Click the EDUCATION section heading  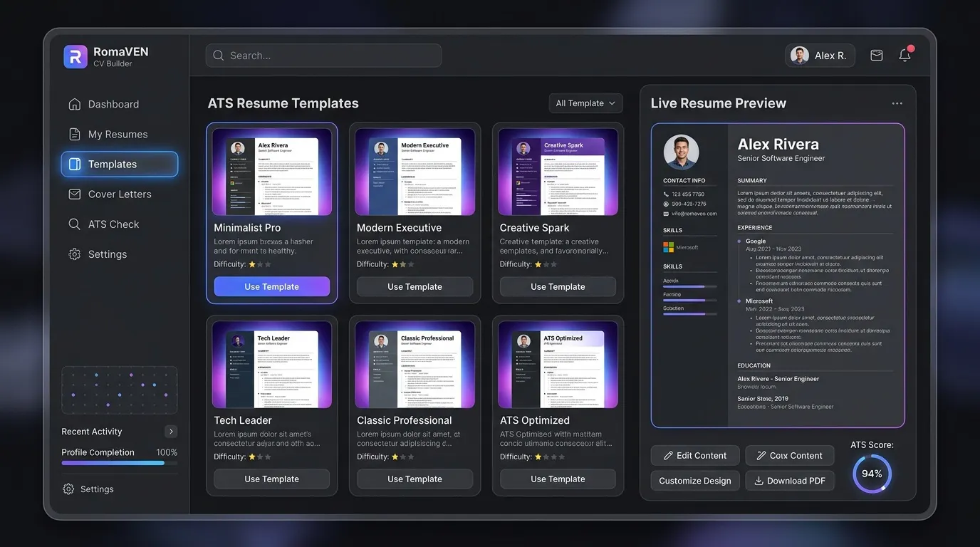coord(754,365)
